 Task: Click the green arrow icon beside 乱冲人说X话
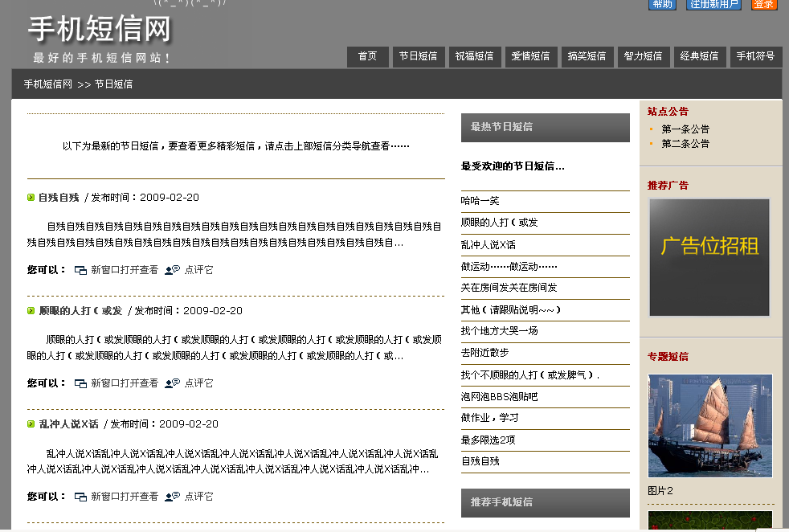point(31,424)
